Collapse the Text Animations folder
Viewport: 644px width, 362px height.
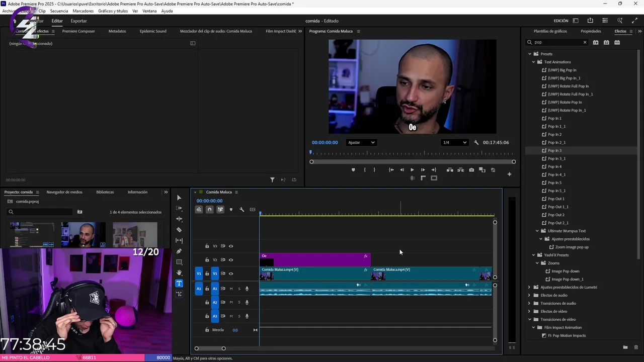click(x=533, y=62)
